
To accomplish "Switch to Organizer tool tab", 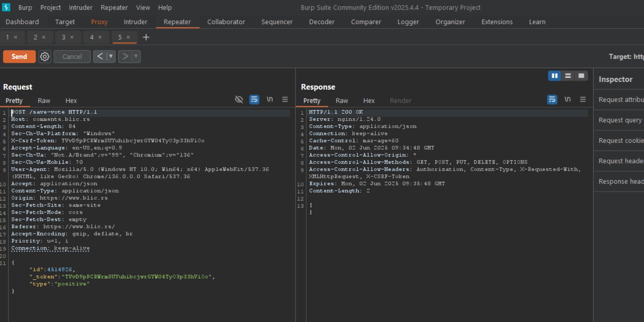I will (x=450, y=22).
